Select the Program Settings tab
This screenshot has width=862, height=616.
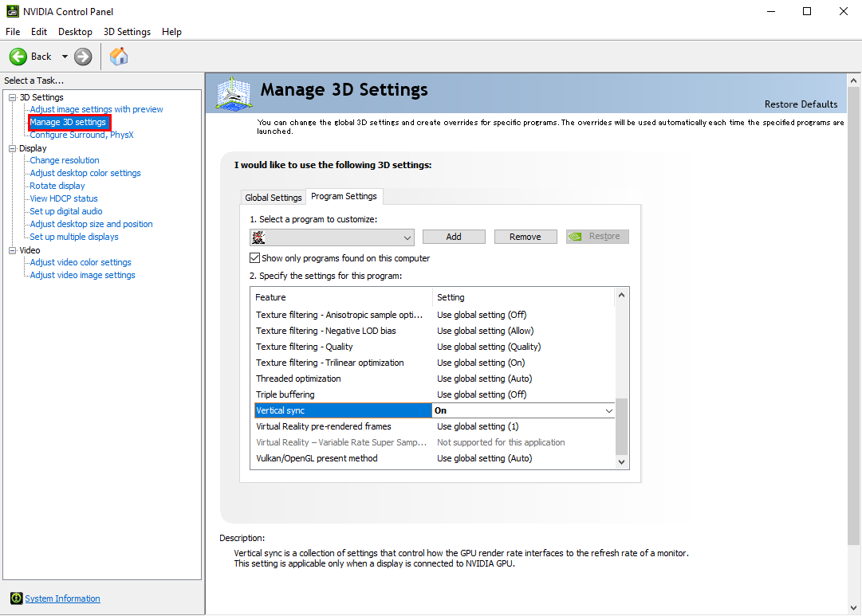[344, 196]
